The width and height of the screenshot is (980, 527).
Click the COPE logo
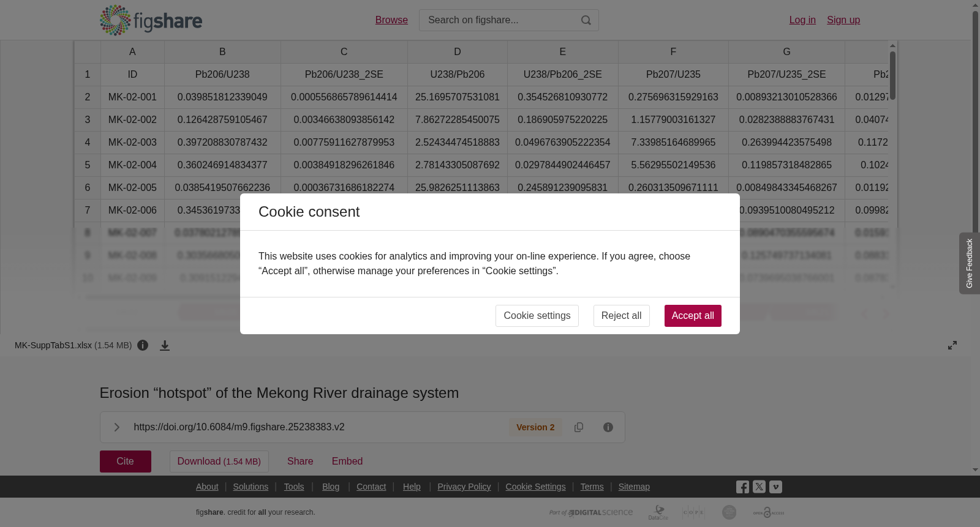693,512
